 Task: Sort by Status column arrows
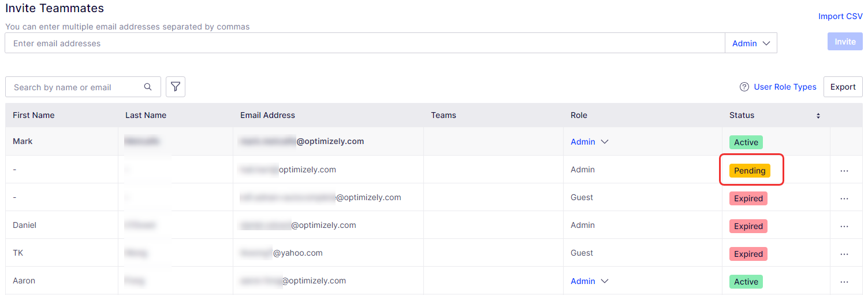(x=818, y=116)
